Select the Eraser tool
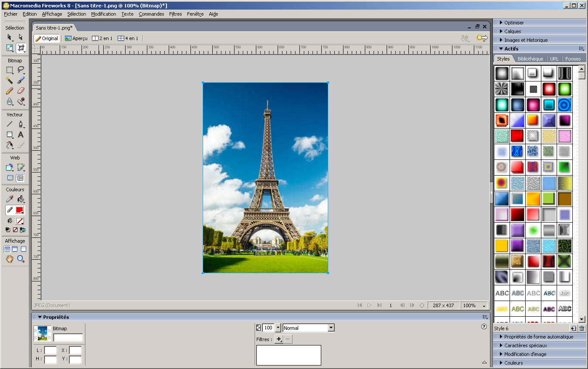The image size is (588, 369). (x=20, y=91)
